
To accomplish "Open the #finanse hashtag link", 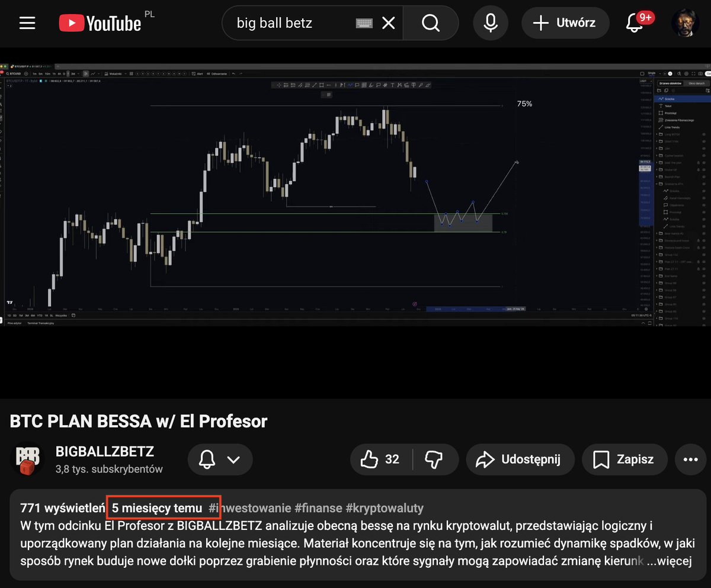I will (318, 508).
